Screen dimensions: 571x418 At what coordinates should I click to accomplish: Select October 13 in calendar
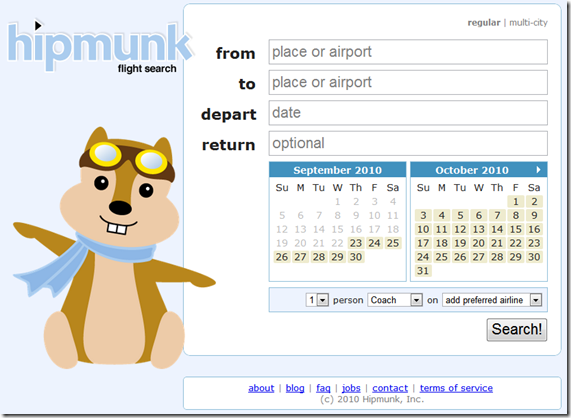click(479, 229)
